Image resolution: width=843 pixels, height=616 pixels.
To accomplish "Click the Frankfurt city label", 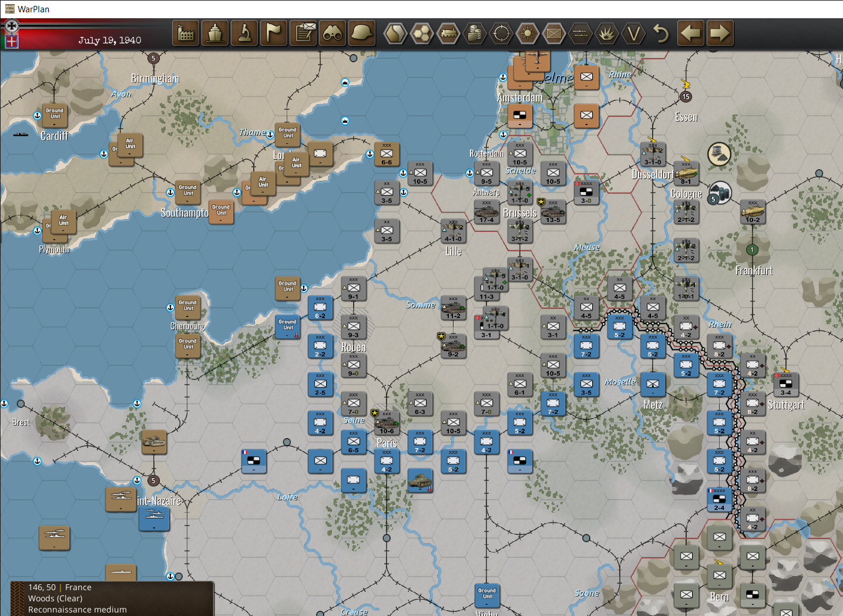I will (x=754, y=270).
